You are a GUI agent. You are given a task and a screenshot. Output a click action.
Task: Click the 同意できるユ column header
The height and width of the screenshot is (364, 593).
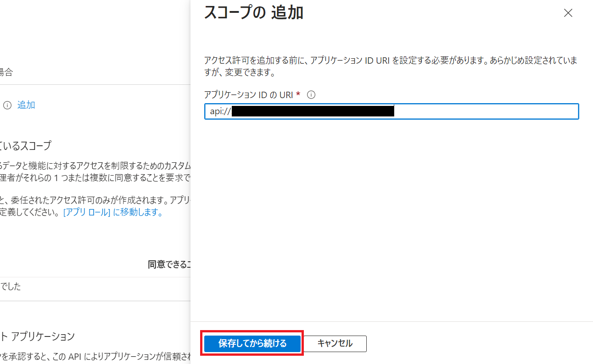(169, 265)
